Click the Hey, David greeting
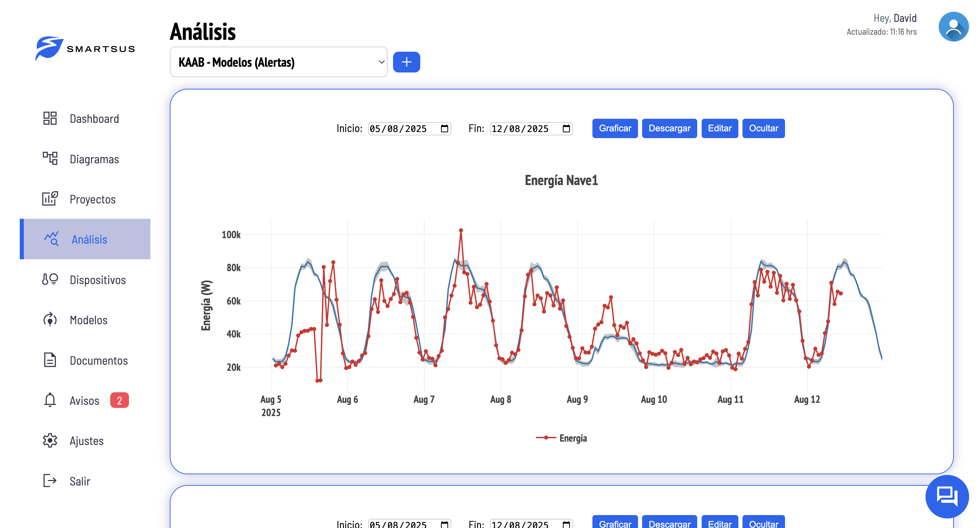 pos(895,18)
